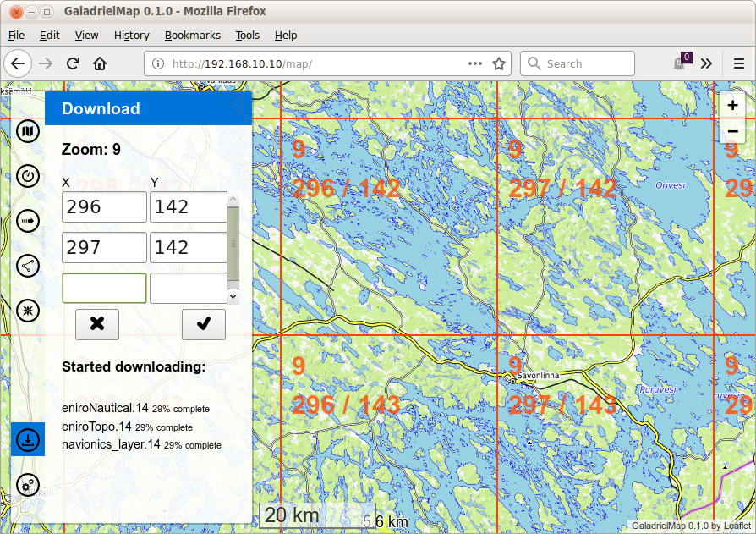Click the 20 km scale bar
The image size is (756, 534).
317,515
